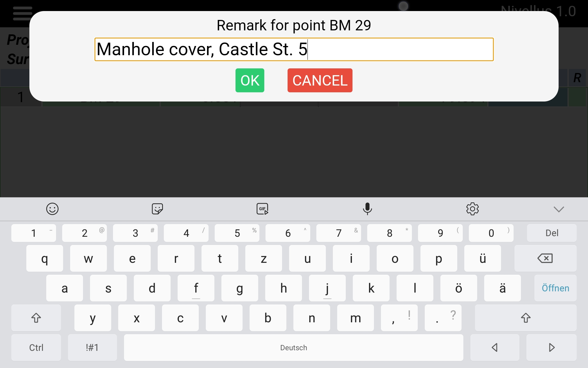Open Ctrl key modifier menu
This screenshot has width=588, height=368.
click(36, 348)
